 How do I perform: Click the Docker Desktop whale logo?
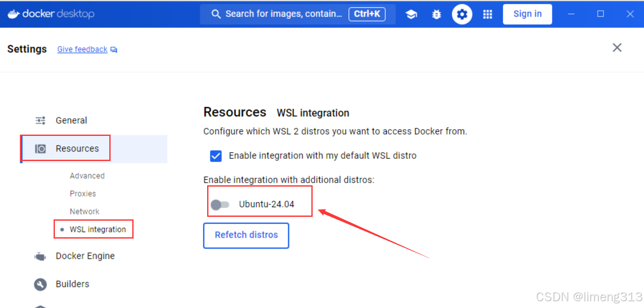[x=14, y=14]
